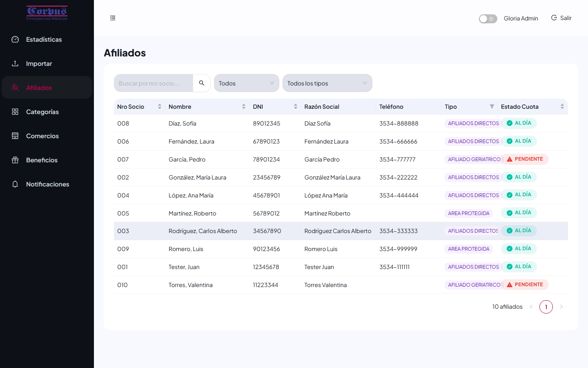
Task: Click the Categorías grid icon
Action: [x=15, y=112]
